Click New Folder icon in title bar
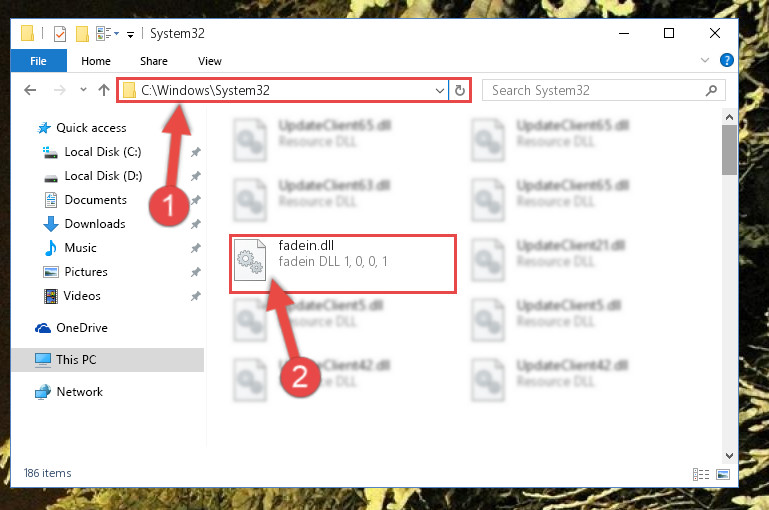This screenshot has height=510, width=769. click(x=82, y=34)
